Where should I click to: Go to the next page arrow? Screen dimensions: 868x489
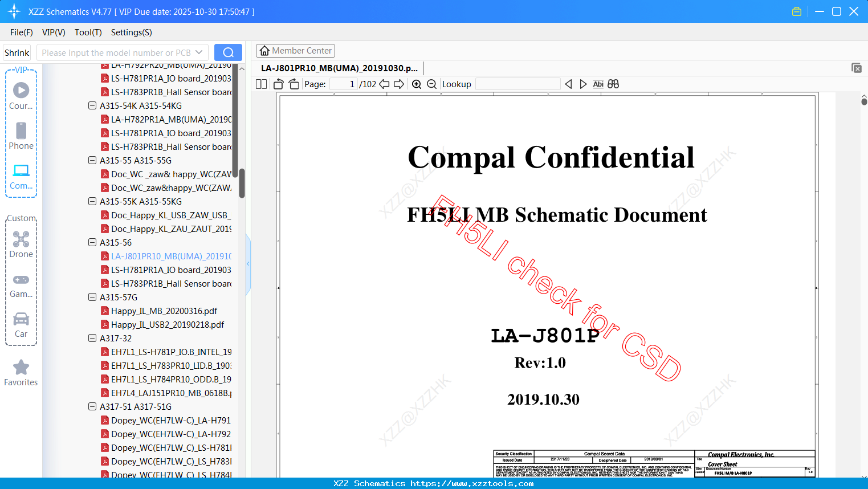coord(399,84)
